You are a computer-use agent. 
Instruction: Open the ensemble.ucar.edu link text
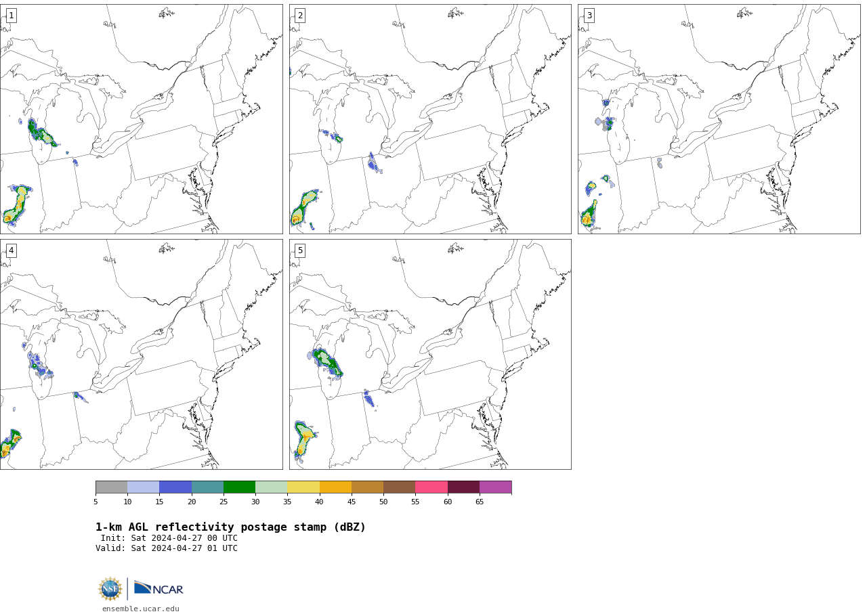click(141, 609)
